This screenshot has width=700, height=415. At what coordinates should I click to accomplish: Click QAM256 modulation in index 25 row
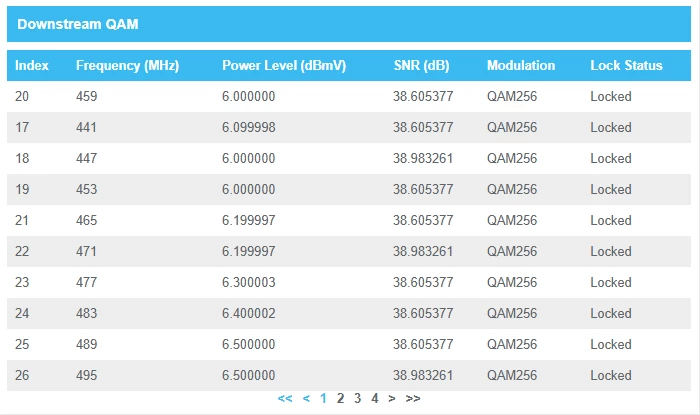pyautogui.click(x=512, y=344)
